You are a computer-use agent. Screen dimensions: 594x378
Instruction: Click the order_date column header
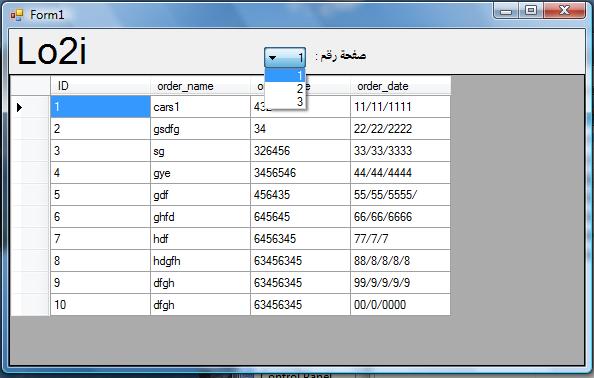400,86
